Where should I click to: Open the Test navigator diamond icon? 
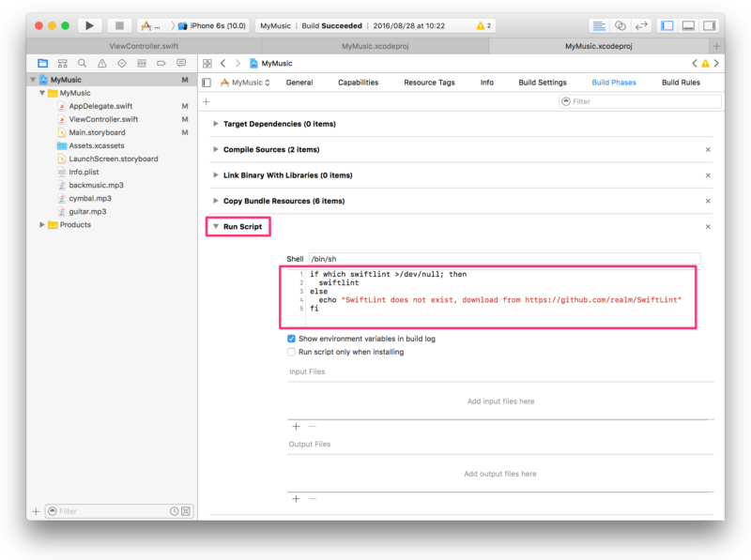click(121, 63)
